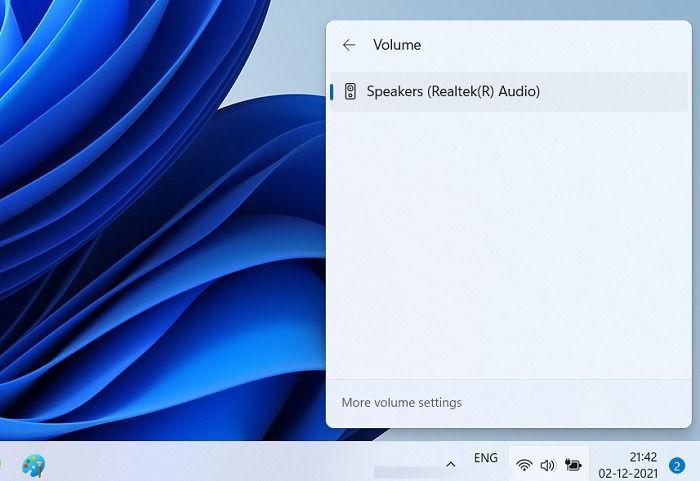
Task: Click the blue selection marker beside Speakers
Action: pos(332,92)
